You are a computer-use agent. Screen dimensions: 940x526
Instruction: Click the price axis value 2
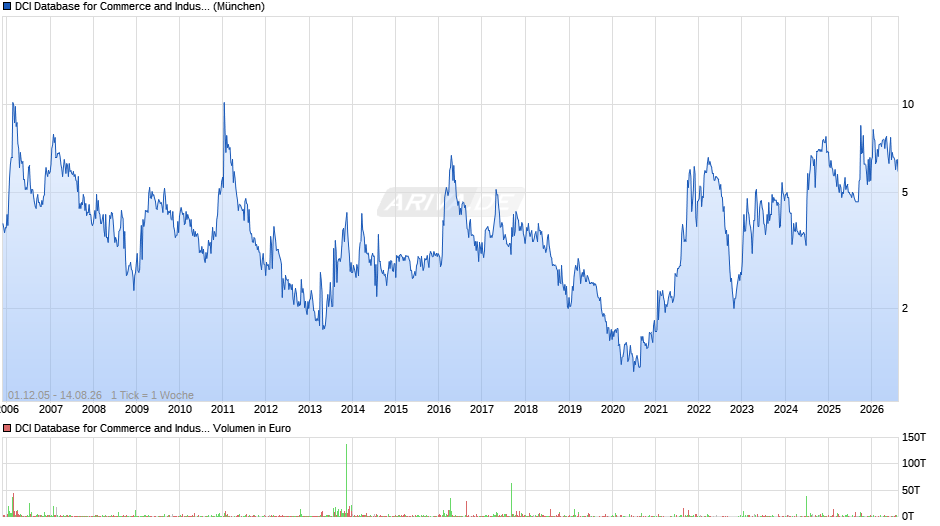(905, 308)
